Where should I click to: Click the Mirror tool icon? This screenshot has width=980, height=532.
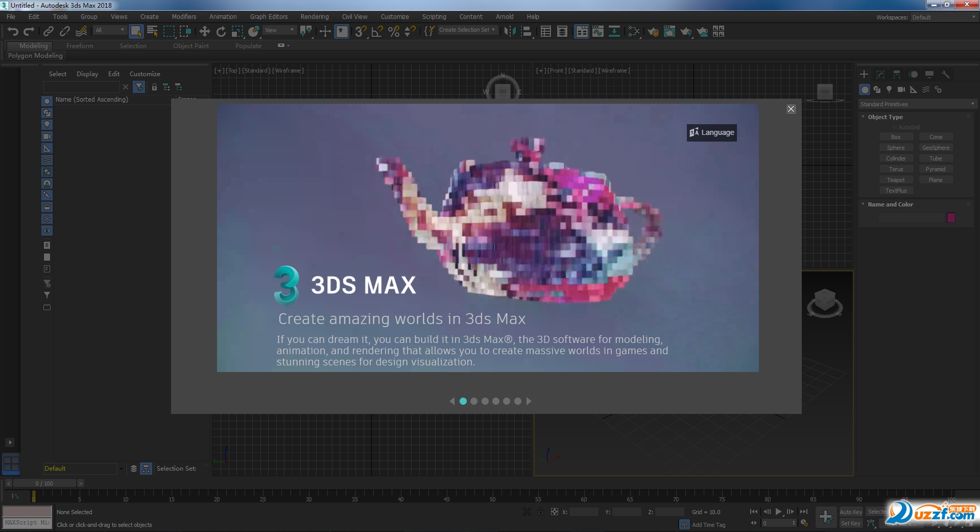point(510,32)
